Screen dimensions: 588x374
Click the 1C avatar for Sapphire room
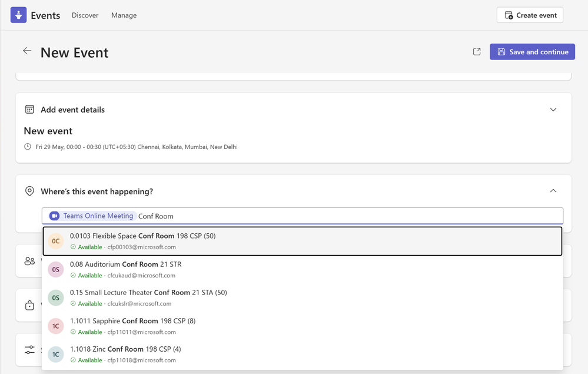56,326
